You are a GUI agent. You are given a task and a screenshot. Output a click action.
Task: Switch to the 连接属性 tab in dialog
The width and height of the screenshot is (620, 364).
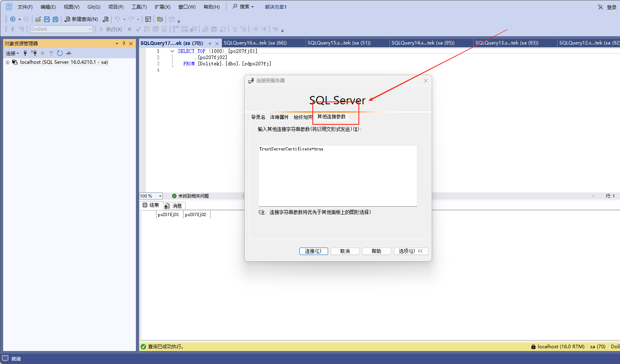click(x=279, y=117)
